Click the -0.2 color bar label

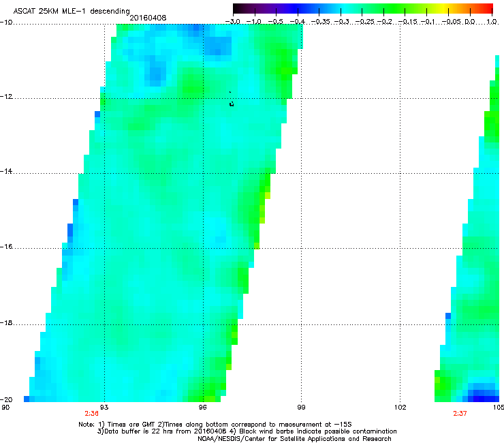click(x=385, y=22)
